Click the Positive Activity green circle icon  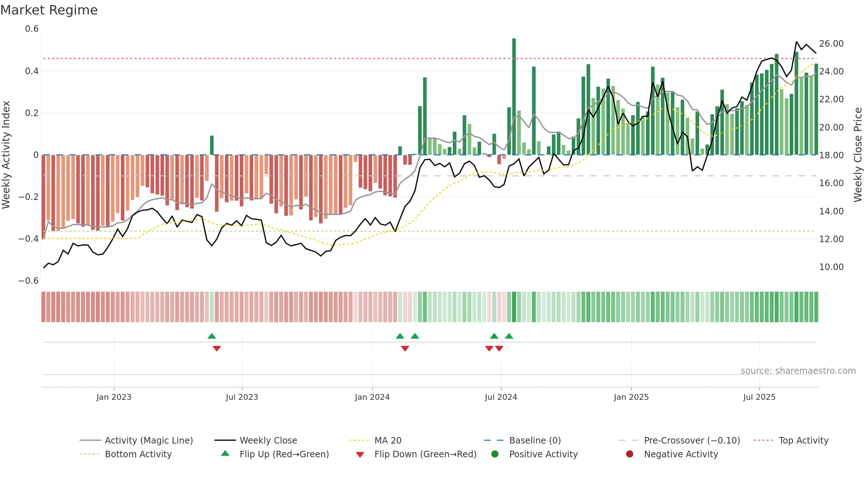pos(495,454)
